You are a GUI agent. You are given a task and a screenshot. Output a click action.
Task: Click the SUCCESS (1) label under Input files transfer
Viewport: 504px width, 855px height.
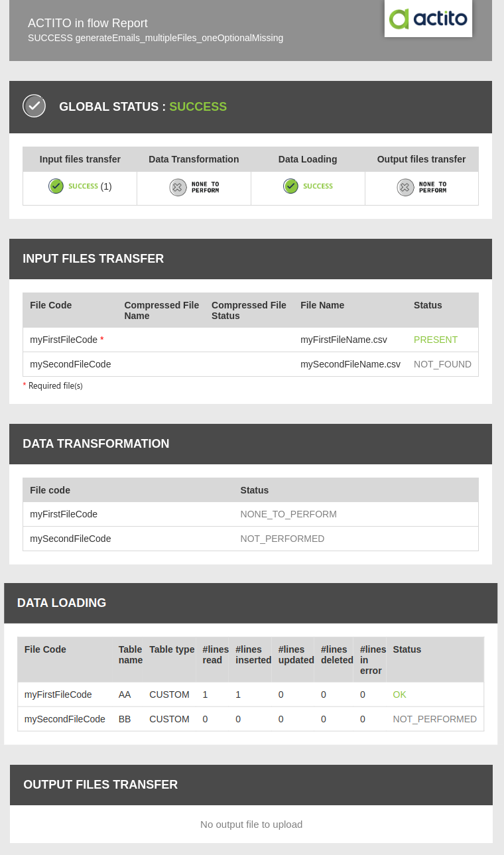tap(90, 186)
